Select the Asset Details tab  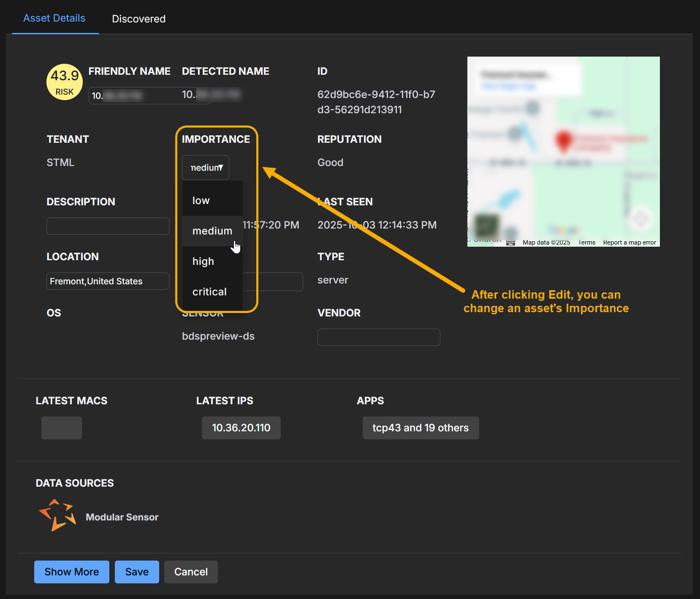[54, 18]
